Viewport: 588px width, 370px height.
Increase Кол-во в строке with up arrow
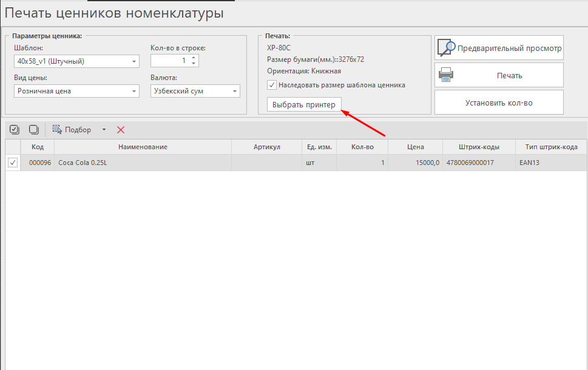pos(194,58)
